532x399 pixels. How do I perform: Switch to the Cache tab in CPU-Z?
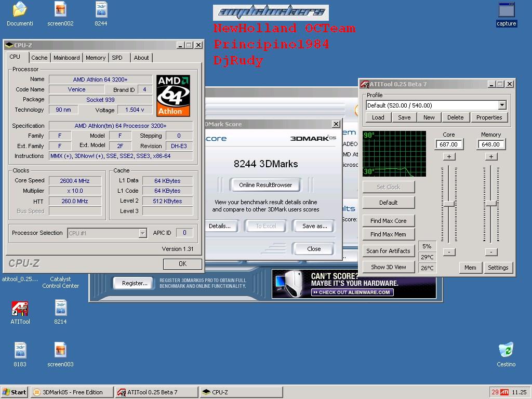click(x=39, y=58)
